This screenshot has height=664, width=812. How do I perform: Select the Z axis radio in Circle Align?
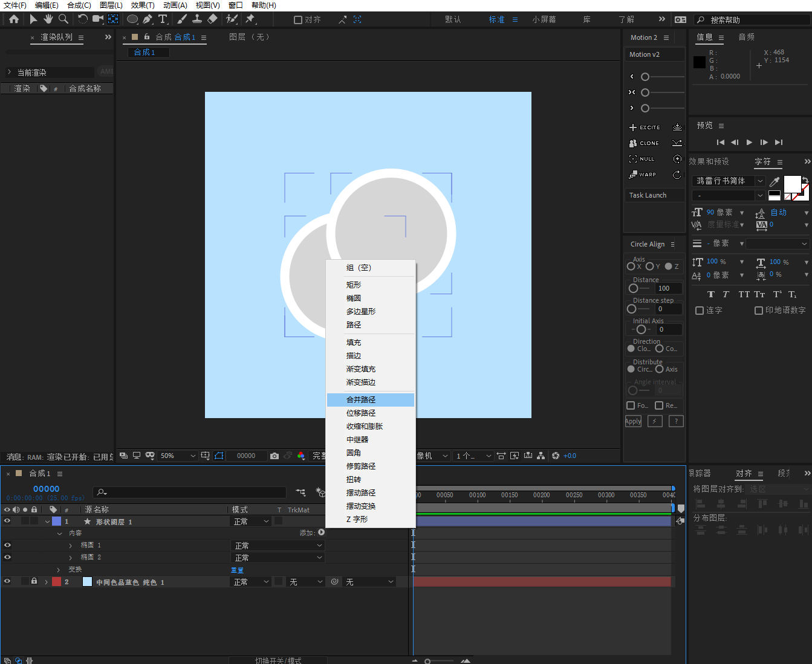point(668,266)
